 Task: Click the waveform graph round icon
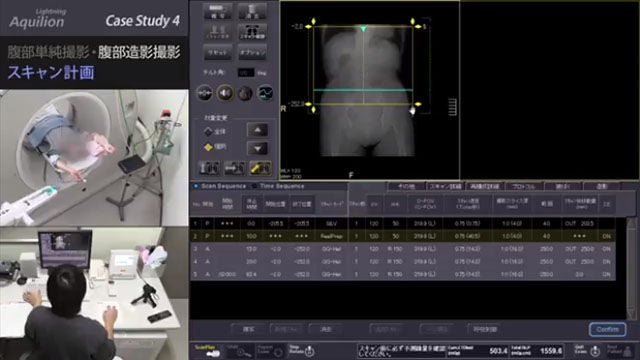[265, 93]
